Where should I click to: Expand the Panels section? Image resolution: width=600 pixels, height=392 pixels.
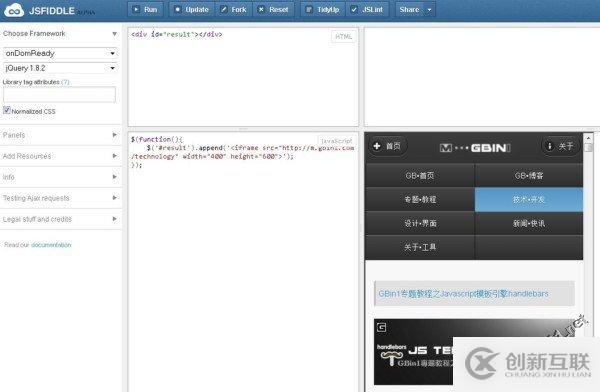[60, 135]
